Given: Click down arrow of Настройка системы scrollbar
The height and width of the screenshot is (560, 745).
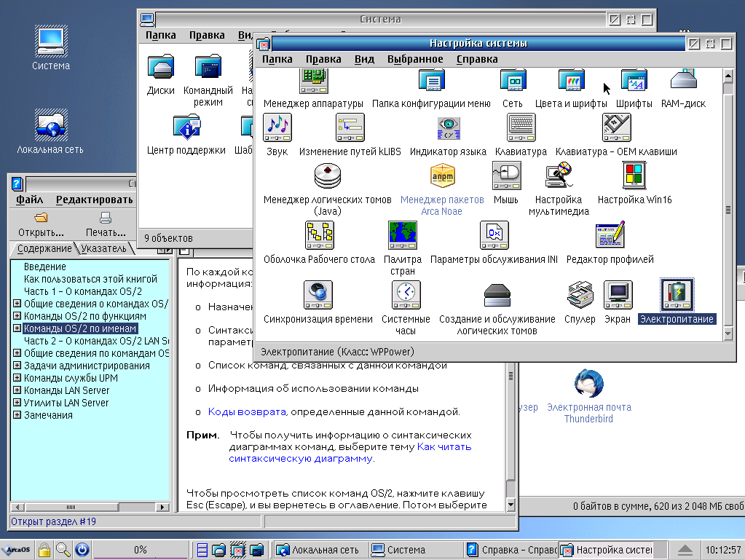Looking at the screenshot, I should click(x=728, y=334).
